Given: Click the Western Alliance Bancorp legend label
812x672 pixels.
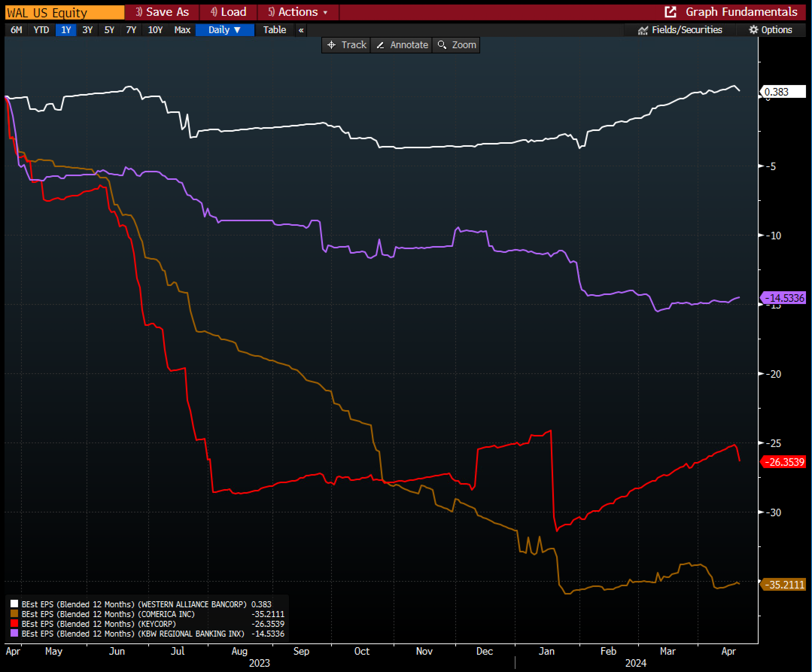Looking at the screenshot, I should click(134, 604).
